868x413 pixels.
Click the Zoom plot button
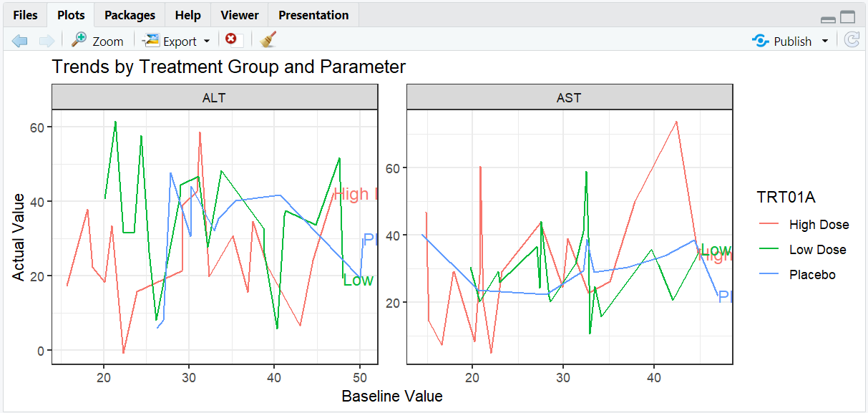pyautogui.click(x=97, y=41)
